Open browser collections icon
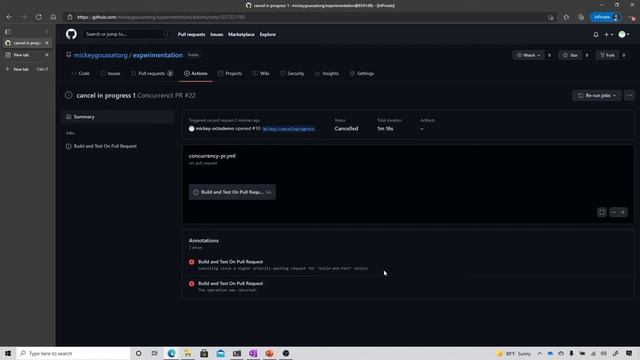 point(581,17)
